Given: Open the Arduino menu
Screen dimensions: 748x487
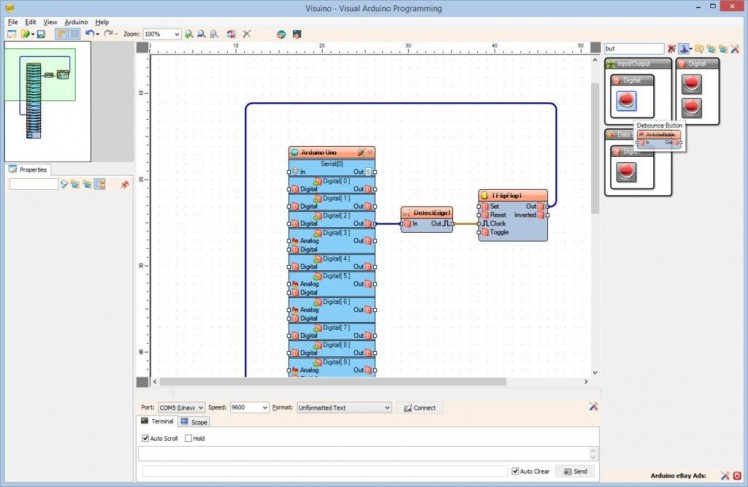Looking at the screenshot, I should [x=76, y=21].
